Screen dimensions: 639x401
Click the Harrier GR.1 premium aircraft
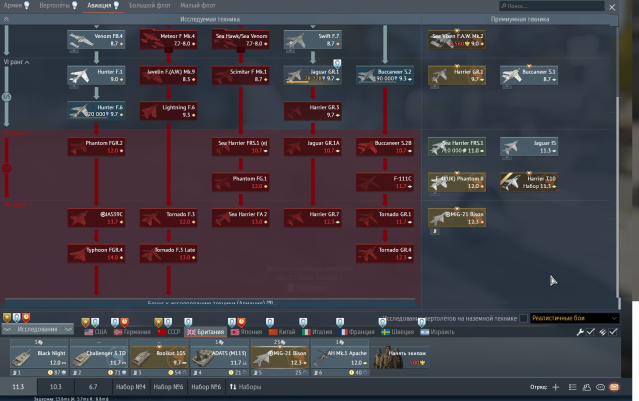click(456, 76)
